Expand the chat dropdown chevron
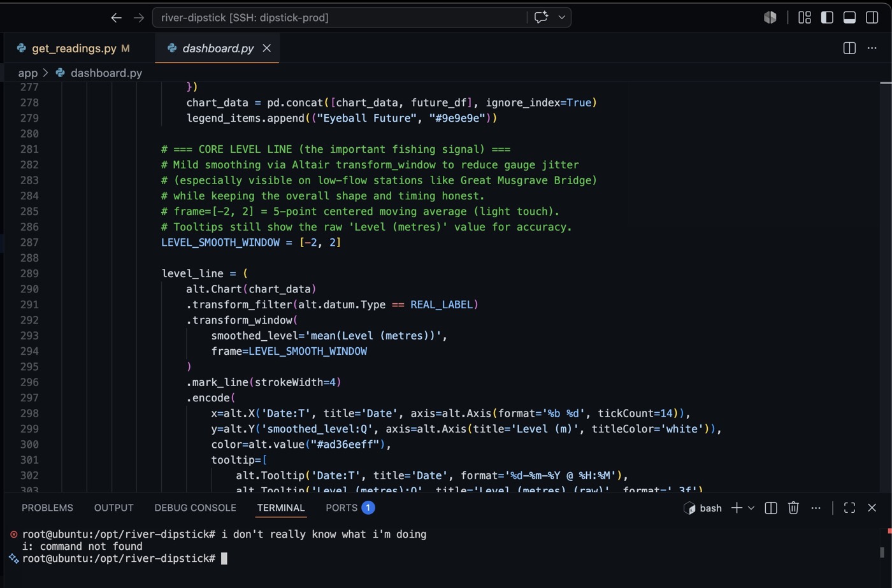 pyautogui.click(x=561, y=18)
